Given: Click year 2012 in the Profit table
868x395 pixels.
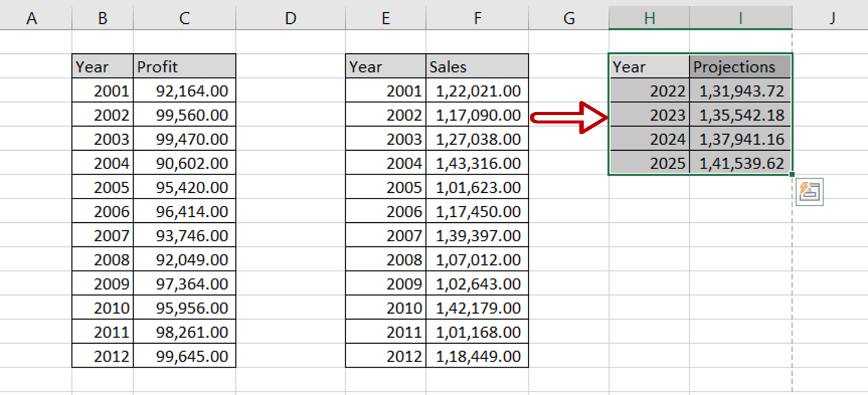Looking at the screenshot, I should point(103,356).
